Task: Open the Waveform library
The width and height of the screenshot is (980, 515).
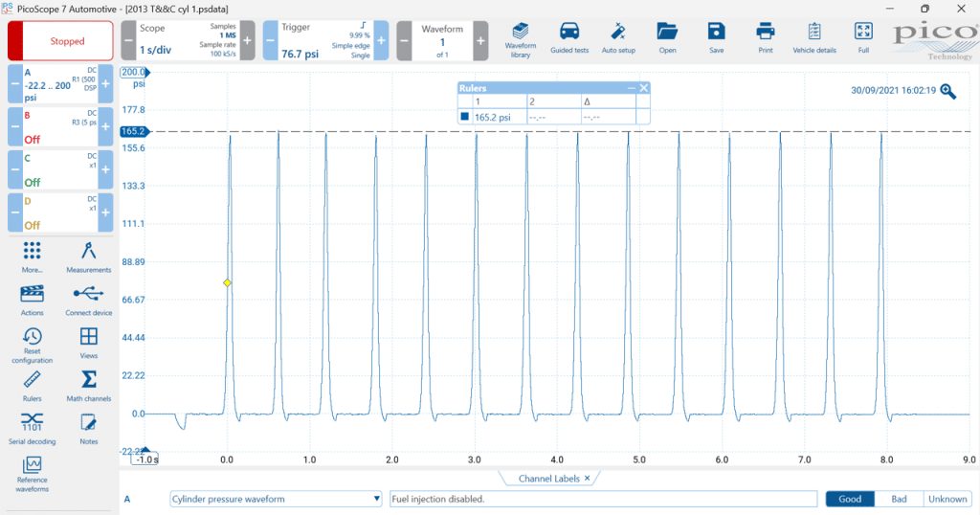Action: 520,40
